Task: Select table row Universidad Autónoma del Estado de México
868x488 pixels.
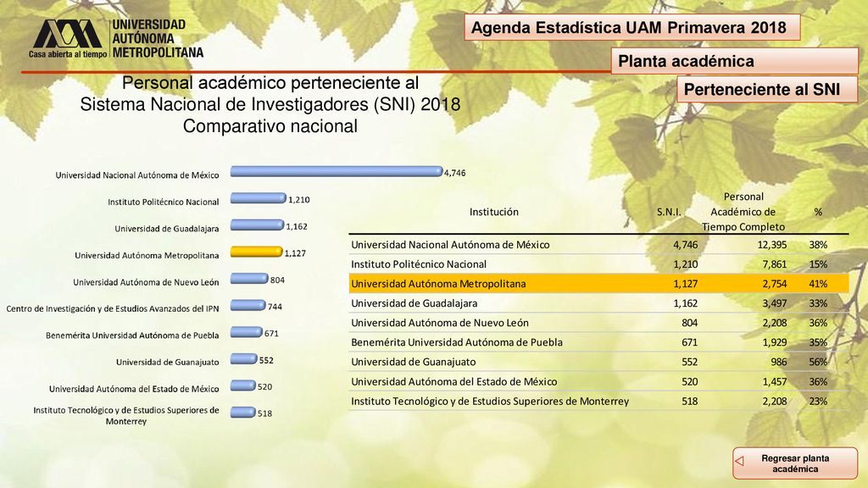Action: [598, 382]
